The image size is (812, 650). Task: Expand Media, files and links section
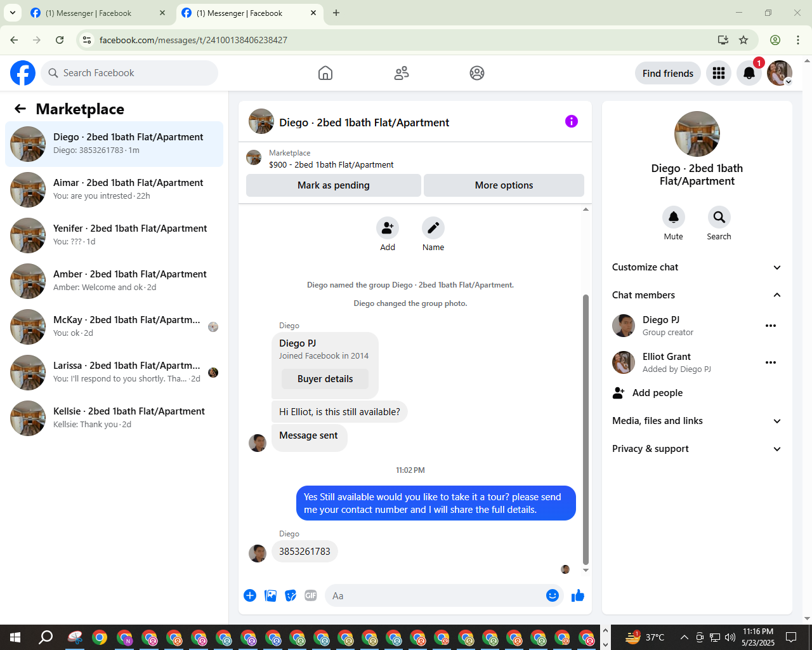click(697, 421)
